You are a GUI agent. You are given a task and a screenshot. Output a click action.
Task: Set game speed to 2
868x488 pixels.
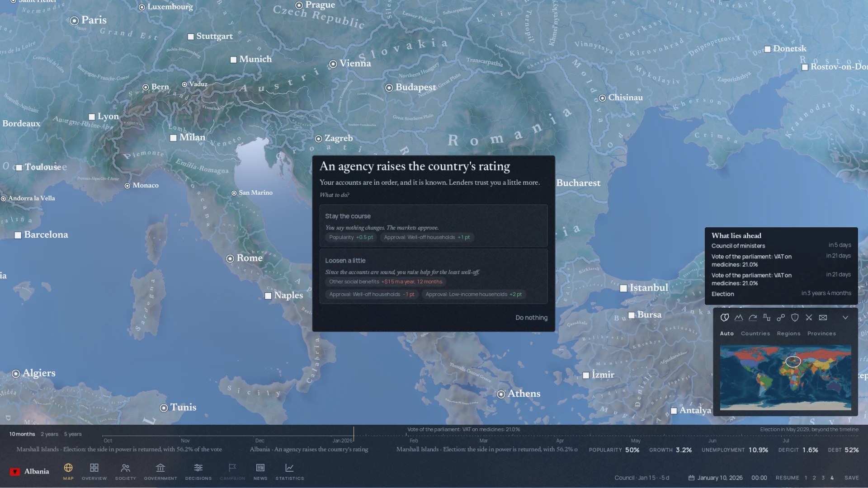coord(814,478)
